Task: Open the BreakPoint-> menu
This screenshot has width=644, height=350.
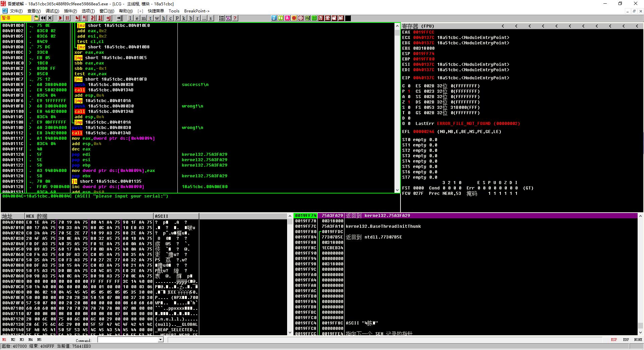Action: click(197, 11)
